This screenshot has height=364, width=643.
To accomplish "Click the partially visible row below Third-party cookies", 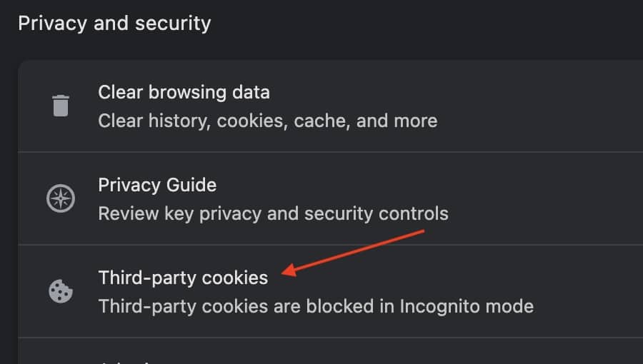I will [x=286, y=354].
